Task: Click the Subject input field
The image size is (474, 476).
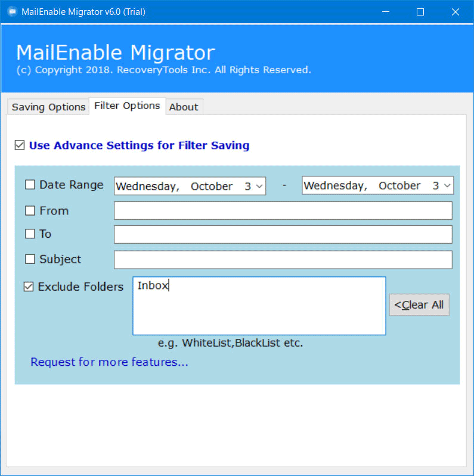Action: 283,260
